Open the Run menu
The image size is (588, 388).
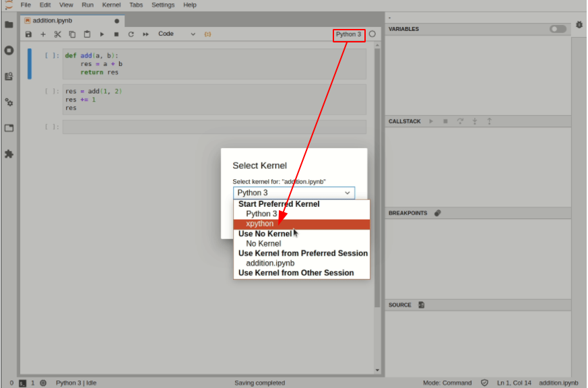coord(88,5)
